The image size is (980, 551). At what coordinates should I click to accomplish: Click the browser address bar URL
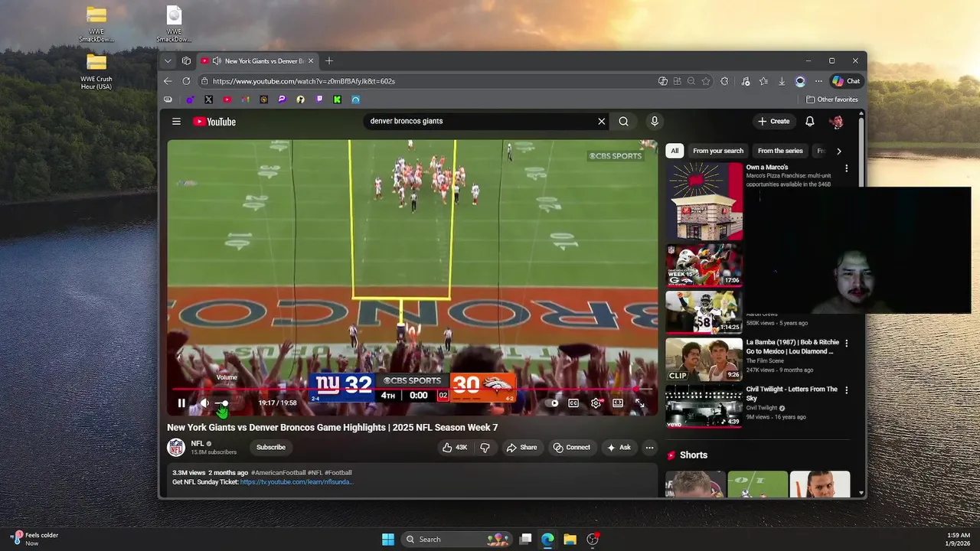point(304,81)
